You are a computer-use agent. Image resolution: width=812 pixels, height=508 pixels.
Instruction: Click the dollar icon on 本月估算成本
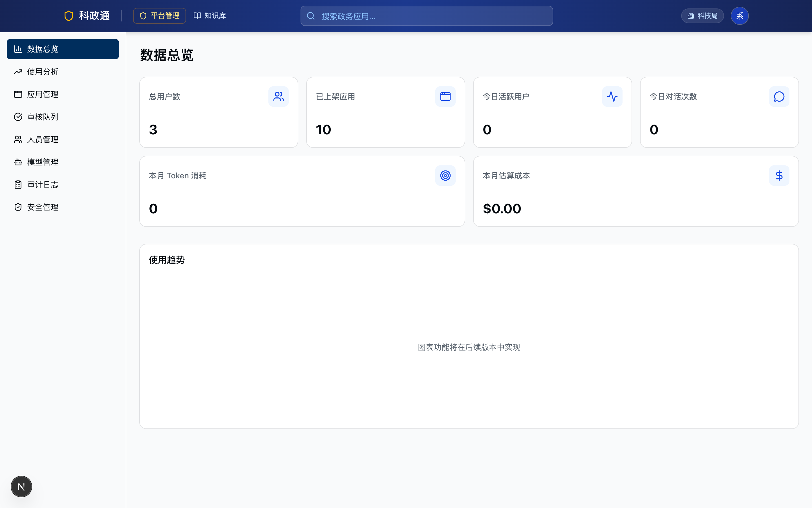pos(779,176)
